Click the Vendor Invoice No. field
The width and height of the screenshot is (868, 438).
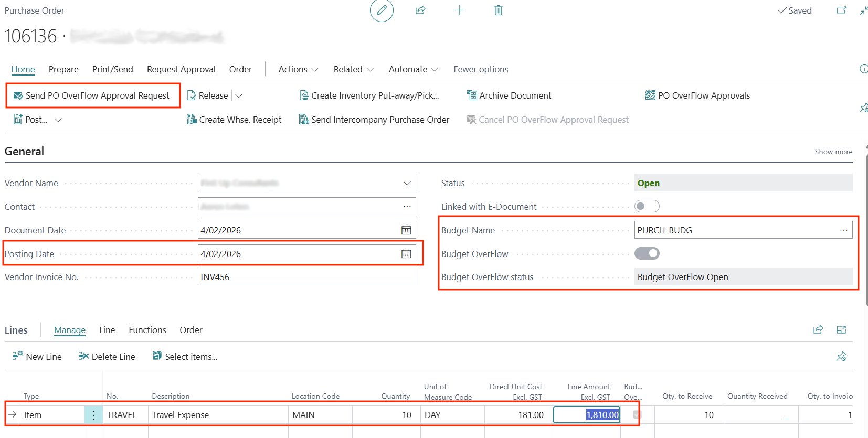tap(306, 277)
